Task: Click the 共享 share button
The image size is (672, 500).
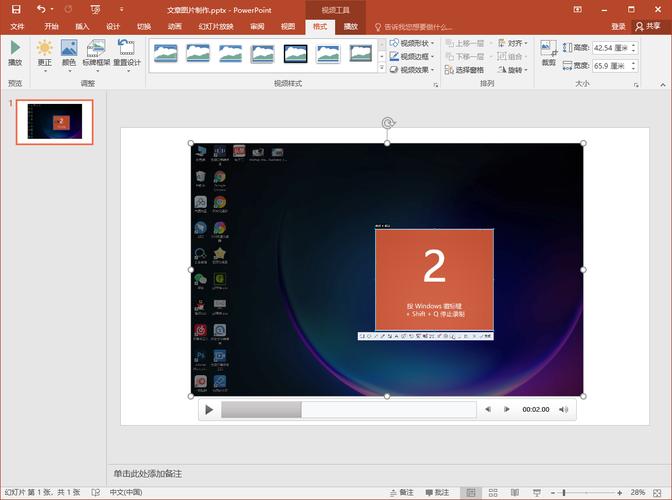Action: point(648,27)
